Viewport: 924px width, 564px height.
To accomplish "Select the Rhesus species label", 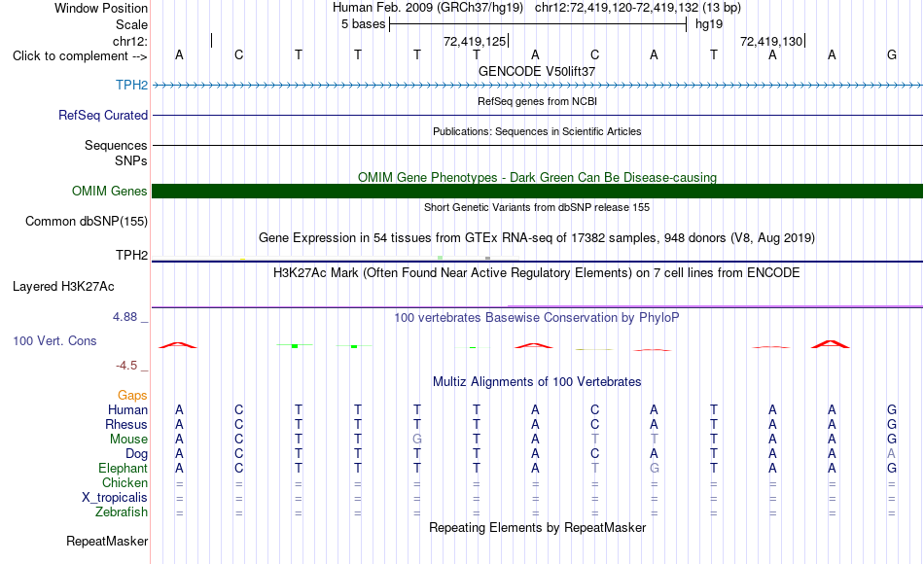I will point(126,424).
